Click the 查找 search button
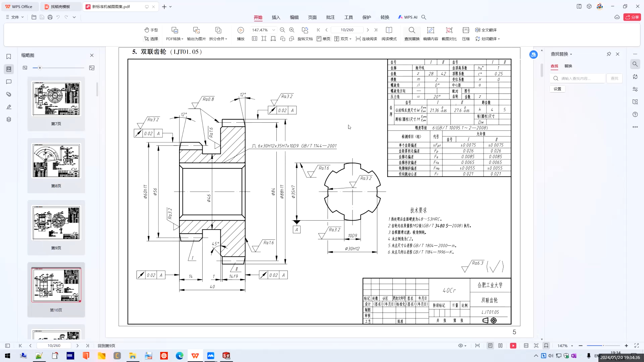Viewport: 644px width, 362px height. pos(614,78)
